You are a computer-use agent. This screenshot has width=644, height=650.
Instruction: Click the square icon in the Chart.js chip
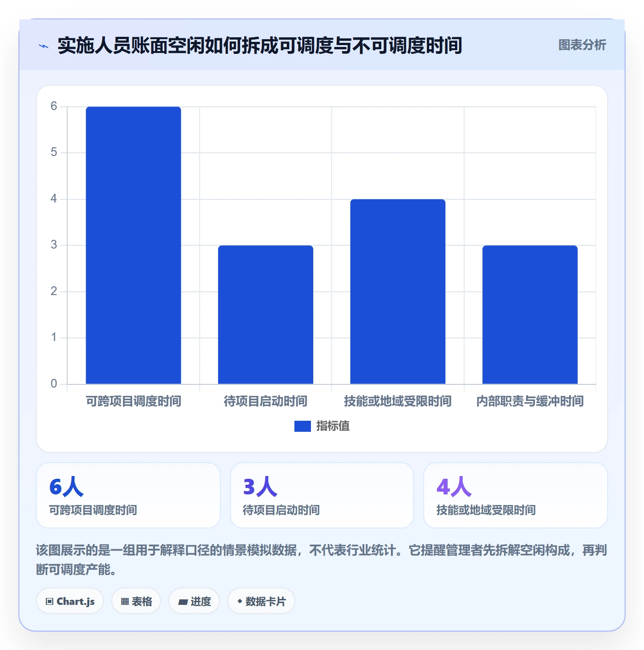tap(50, 602)
